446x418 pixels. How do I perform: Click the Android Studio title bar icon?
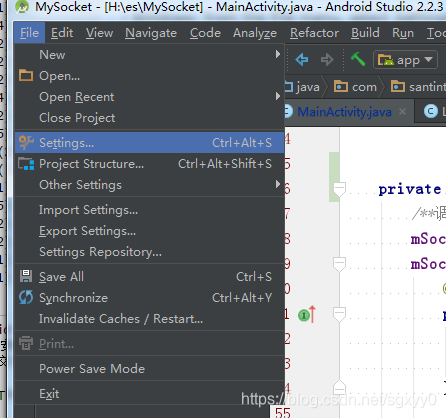click(22, 7)
